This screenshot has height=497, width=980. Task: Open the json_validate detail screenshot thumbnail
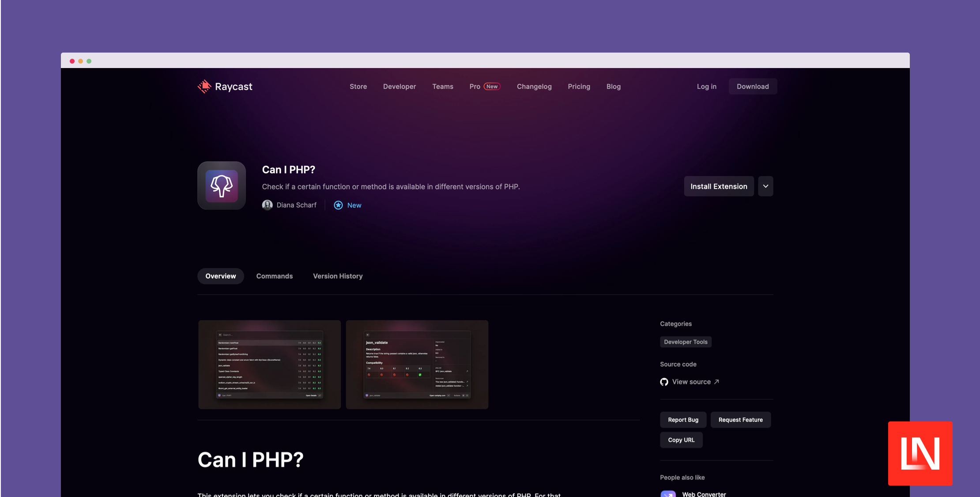tap(417, 364)
